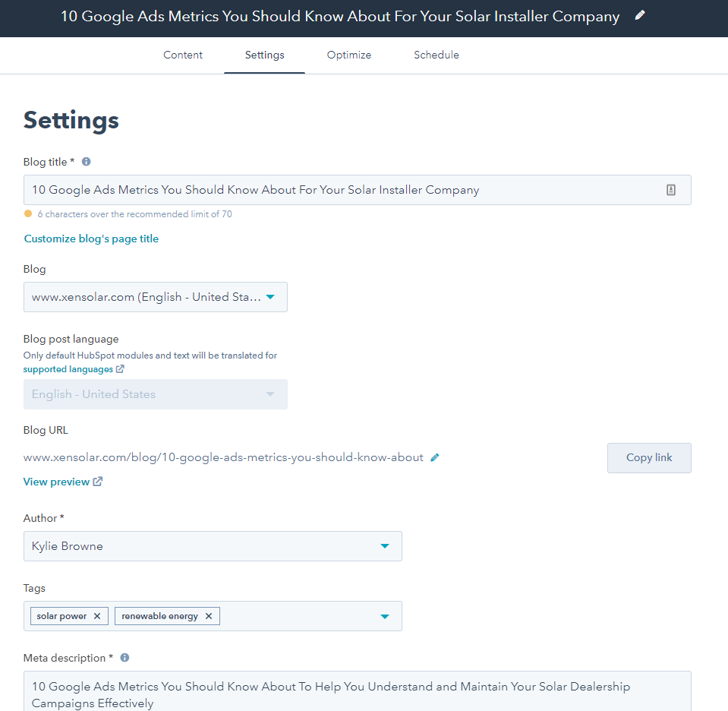Copy the blog URL with Copy link

pyautogui.click(x=649, y=458)
